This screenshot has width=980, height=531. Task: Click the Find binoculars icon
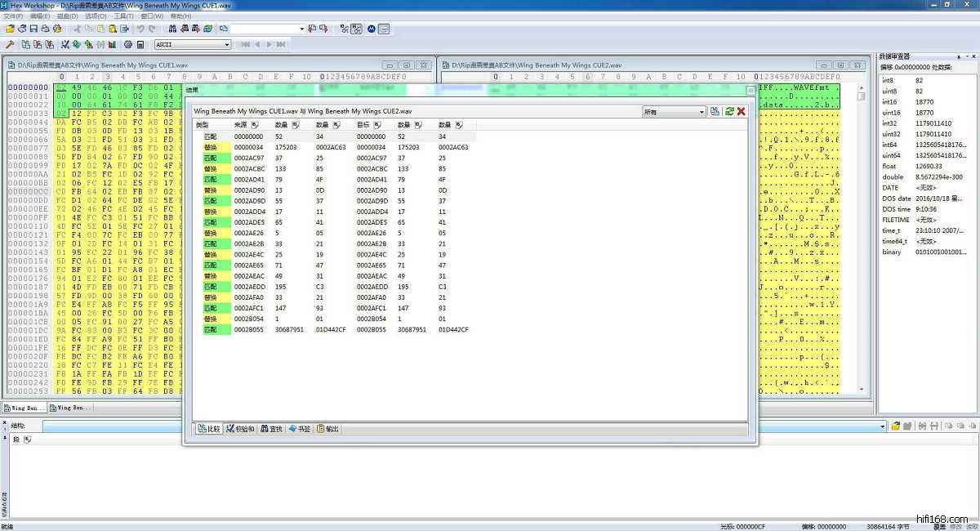173,29
